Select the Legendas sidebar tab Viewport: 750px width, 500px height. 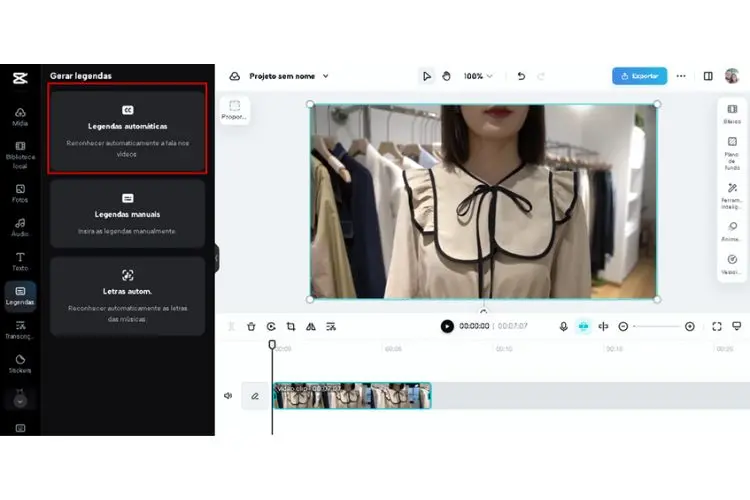tap(20, 296)
